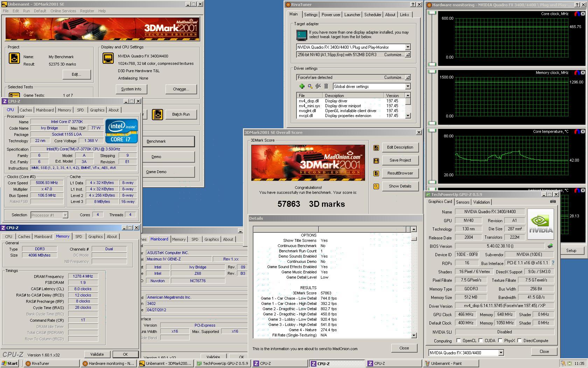588x368 pixels.
Task: Click the BIOS save chip icon in GPU-Z
Action: point(550,246)
